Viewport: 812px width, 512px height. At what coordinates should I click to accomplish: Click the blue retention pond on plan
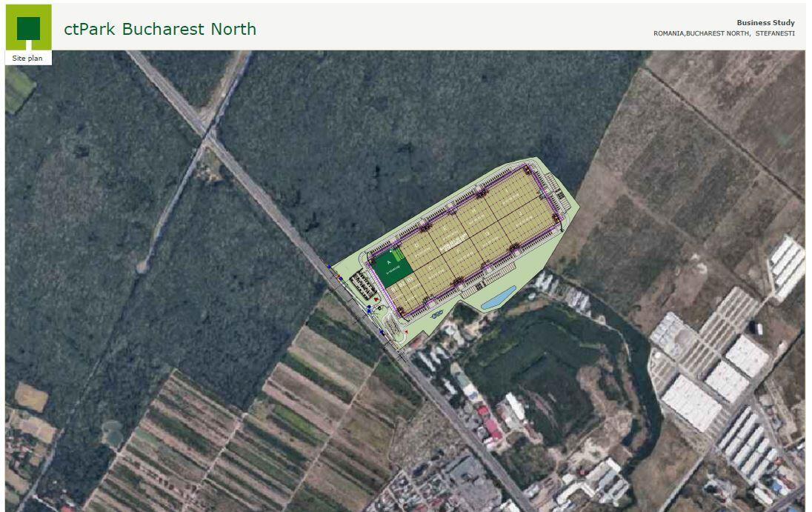point(498,298)
